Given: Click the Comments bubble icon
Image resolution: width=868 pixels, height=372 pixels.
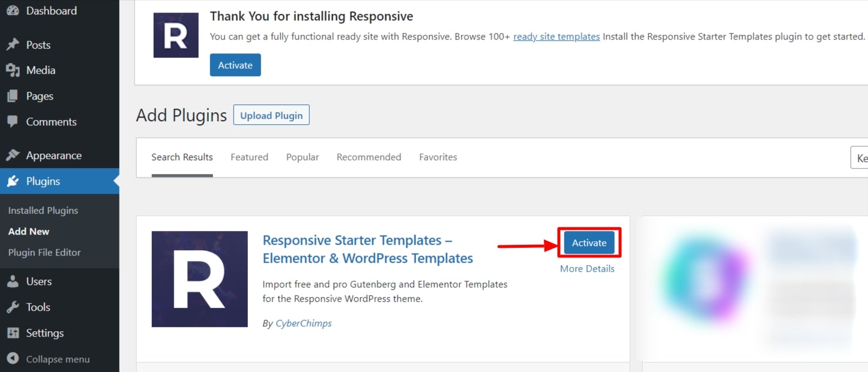Looking at the screenshot, I should pos(13,122).
